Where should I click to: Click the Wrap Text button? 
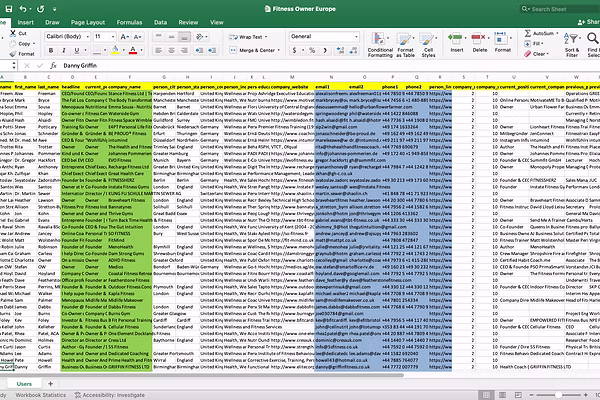point(248,37)
